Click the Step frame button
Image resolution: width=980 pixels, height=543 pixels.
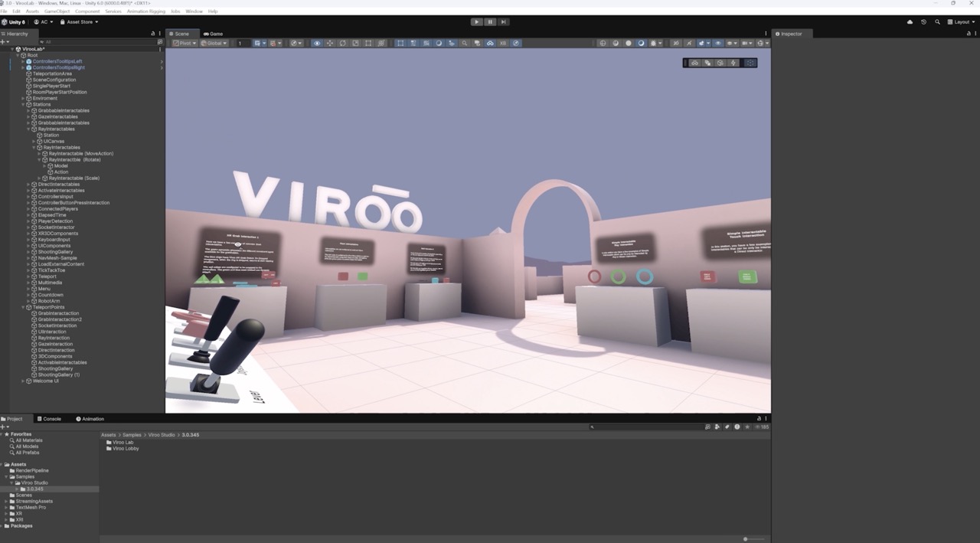click(x=503, y=21)
